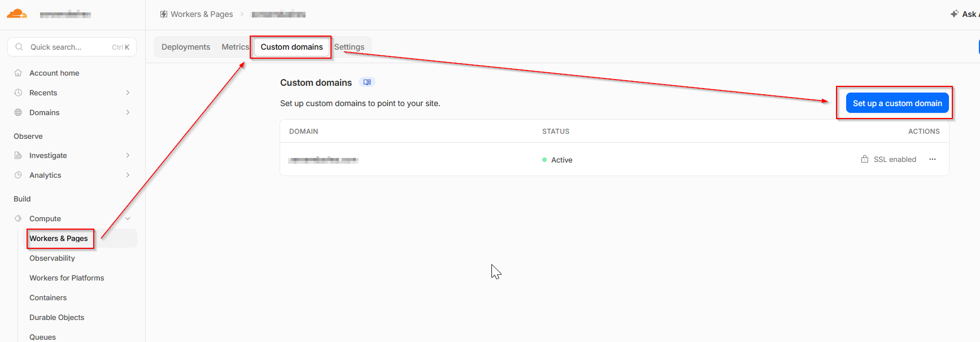Open Containers under Compute
Viewport: 980px width, 342px height.
pos(48,297)
